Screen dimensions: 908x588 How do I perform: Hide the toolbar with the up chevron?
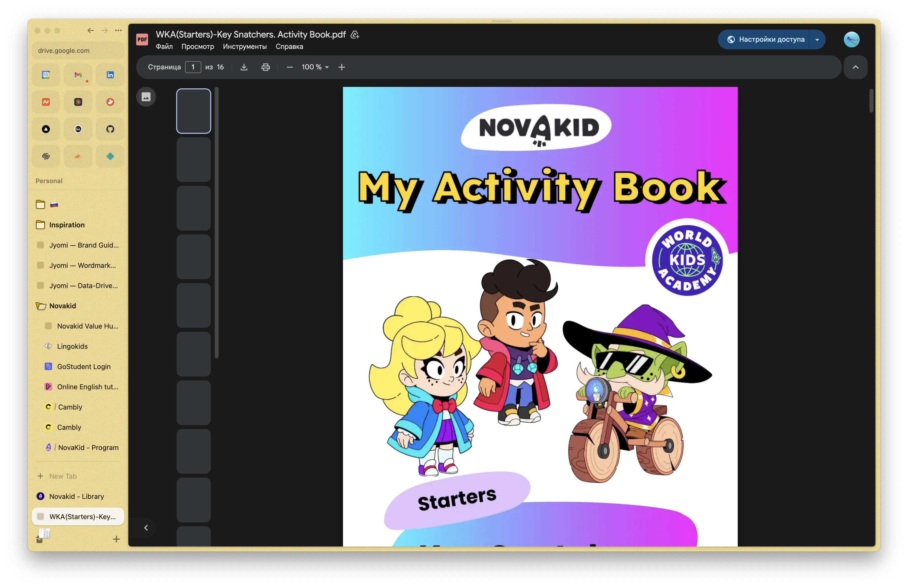click(855, 67)
